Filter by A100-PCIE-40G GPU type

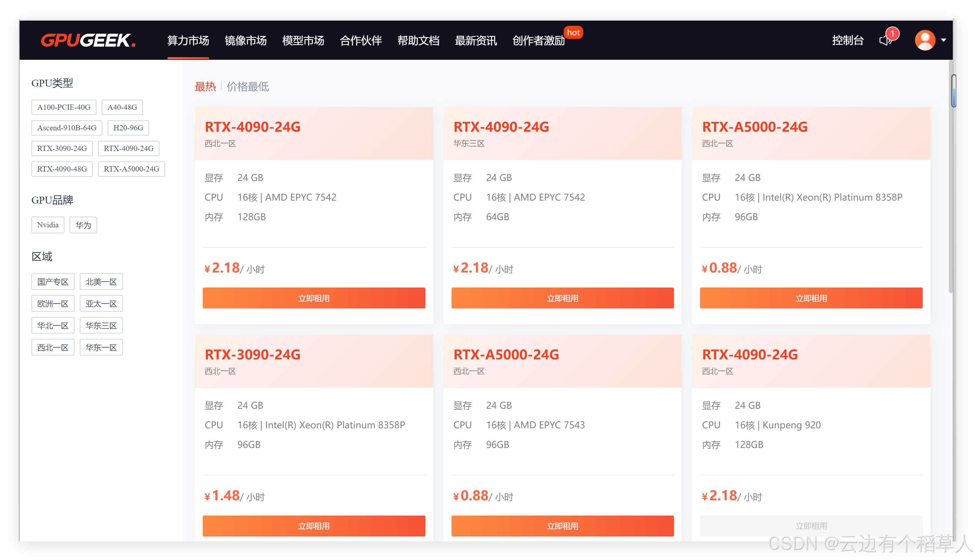(63, 107)
